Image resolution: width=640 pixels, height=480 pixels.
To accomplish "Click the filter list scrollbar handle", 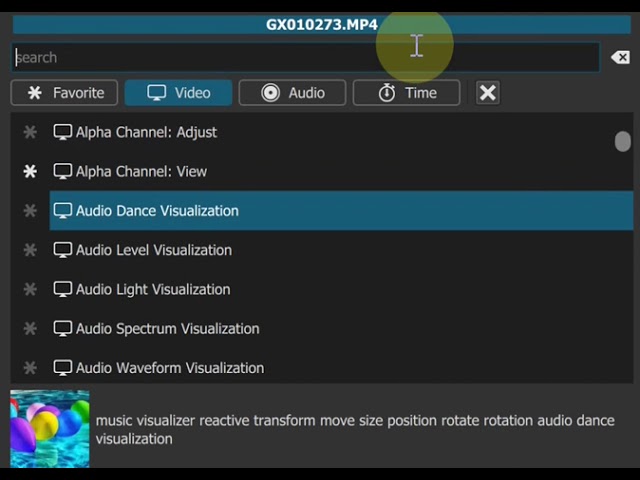I will click(622, 141).
